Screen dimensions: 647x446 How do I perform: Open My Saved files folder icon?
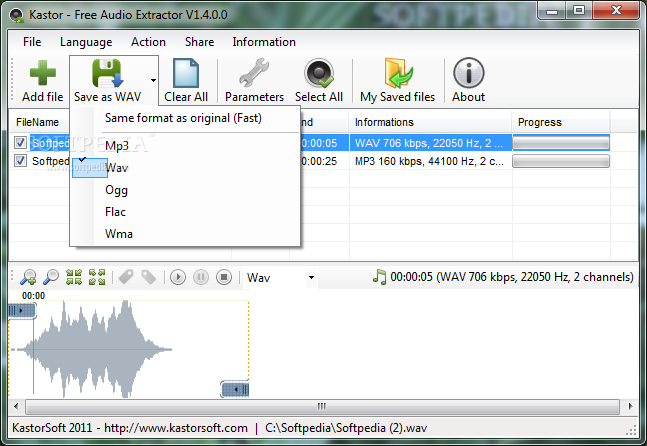click(x=397, y=73)
